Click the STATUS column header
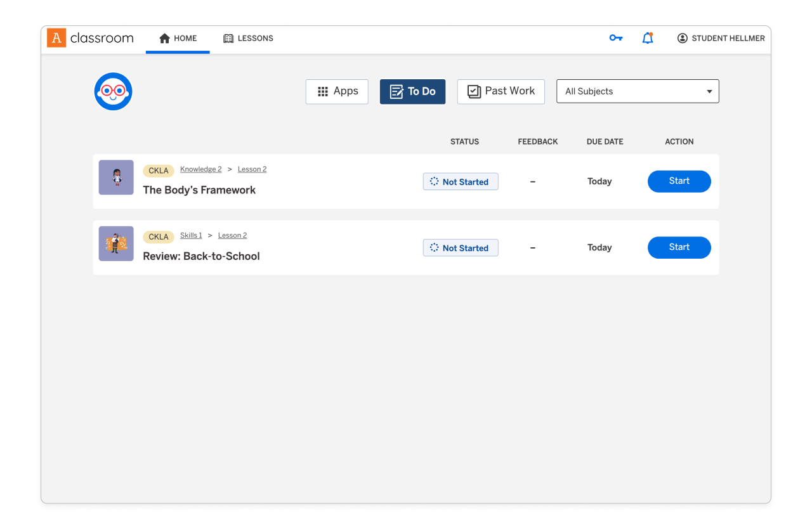Screen dimensions: 812x530 (464, 142)
